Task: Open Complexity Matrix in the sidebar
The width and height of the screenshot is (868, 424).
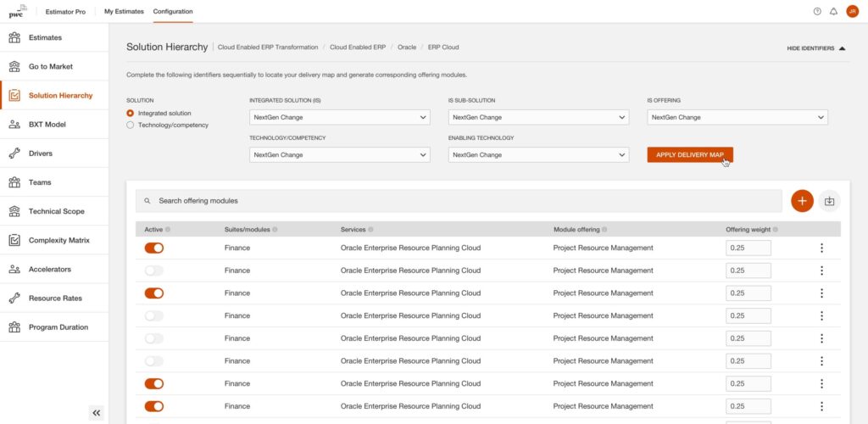Action: pos(54,240)
